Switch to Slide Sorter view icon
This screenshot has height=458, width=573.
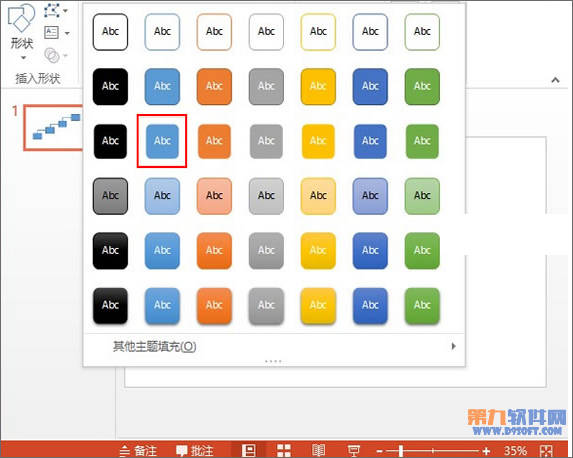tap(284, 450)
